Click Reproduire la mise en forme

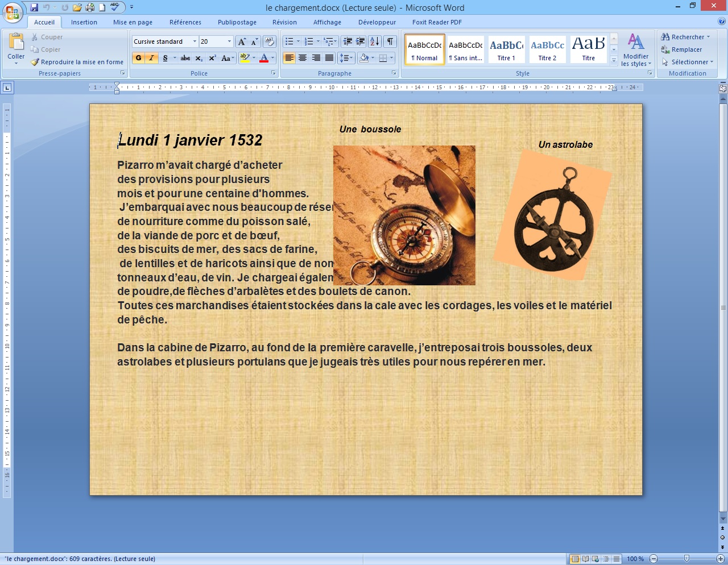pyautogui.click(x=77, y=62)
